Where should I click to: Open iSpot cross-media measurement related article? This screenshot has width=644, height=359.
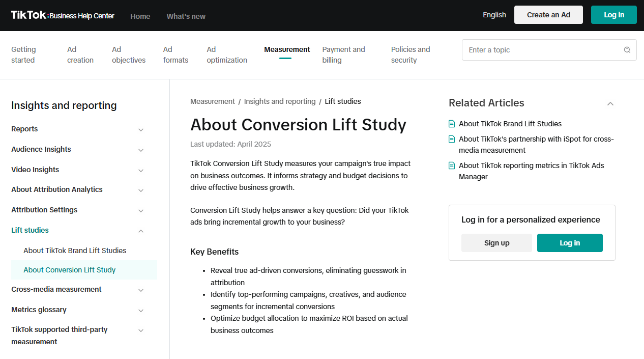[536, 145]
